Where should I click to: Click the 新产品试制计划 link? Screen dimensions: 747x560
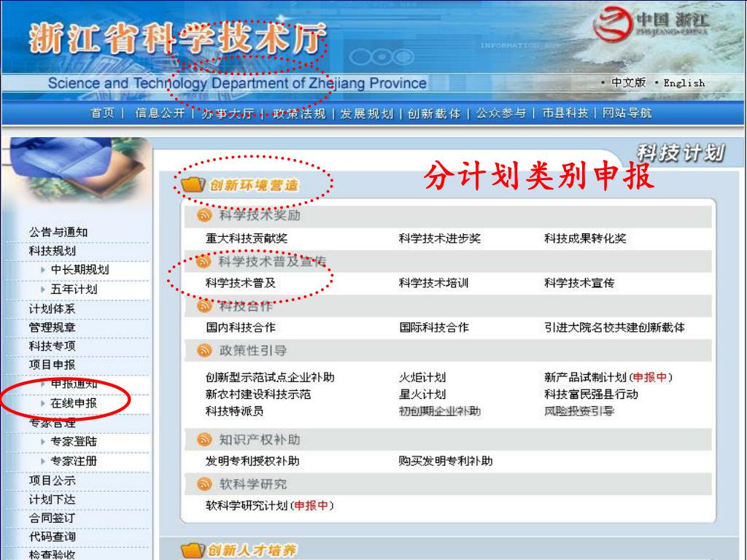point(586,377)
